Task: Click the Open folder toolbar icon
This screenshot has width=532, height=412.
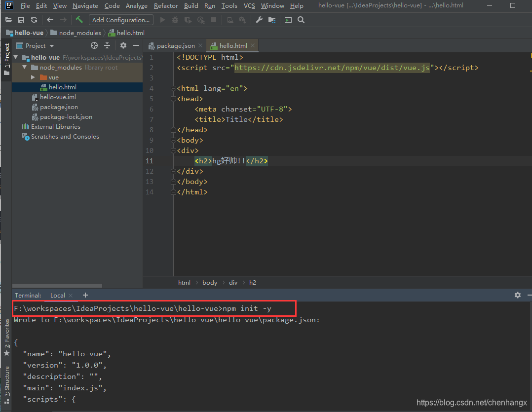Action: point(8,20)
